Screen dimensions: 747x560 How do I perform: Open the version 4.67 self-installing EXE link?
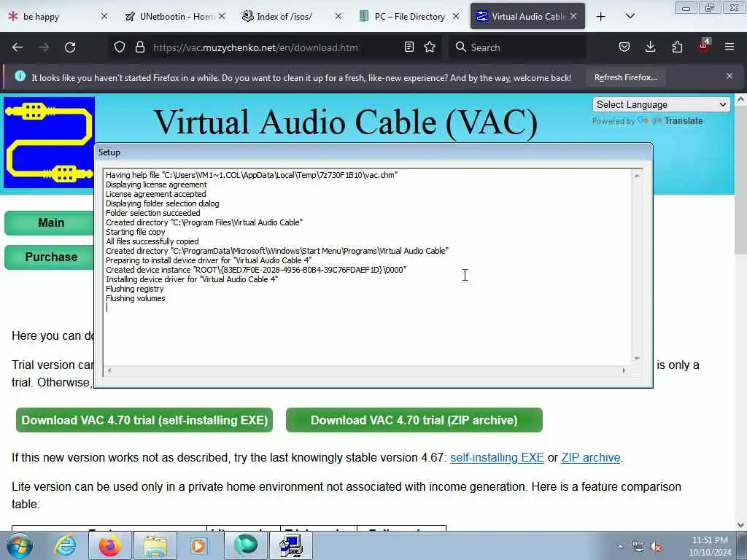click(x=497, y=458)
